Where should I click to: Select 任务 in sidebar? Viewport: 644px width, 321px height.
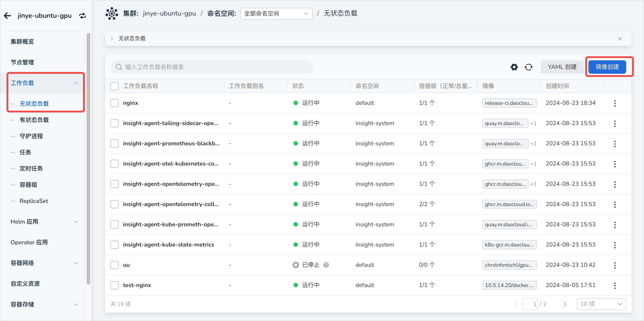tap(25, 152)
